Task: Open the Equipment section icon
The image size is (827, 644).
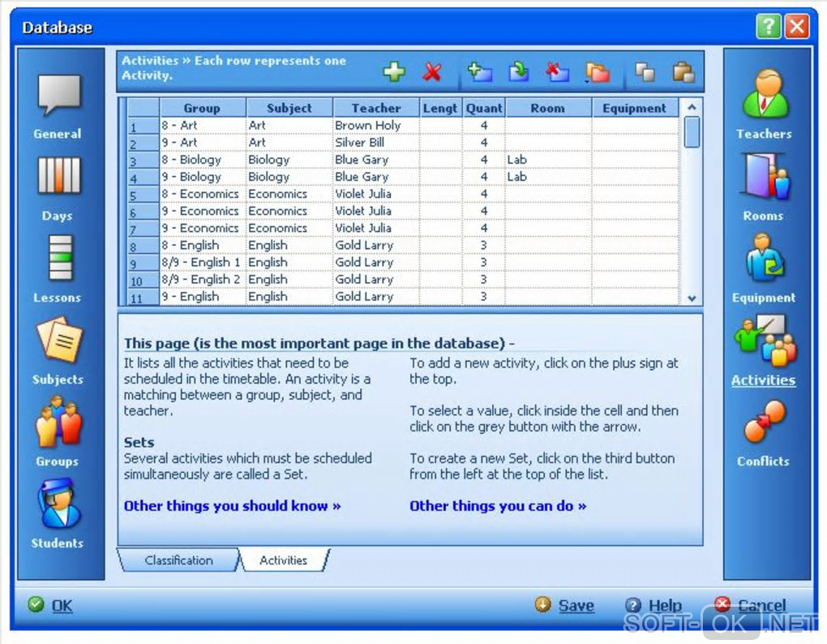Action: (x=765, y=258)
